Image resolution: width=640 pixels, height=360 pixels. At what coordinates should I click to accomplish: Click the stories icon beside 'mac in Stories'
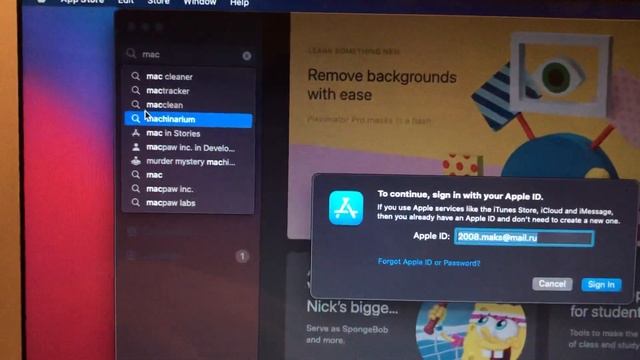pyautogui.click(x=136, y=133)
